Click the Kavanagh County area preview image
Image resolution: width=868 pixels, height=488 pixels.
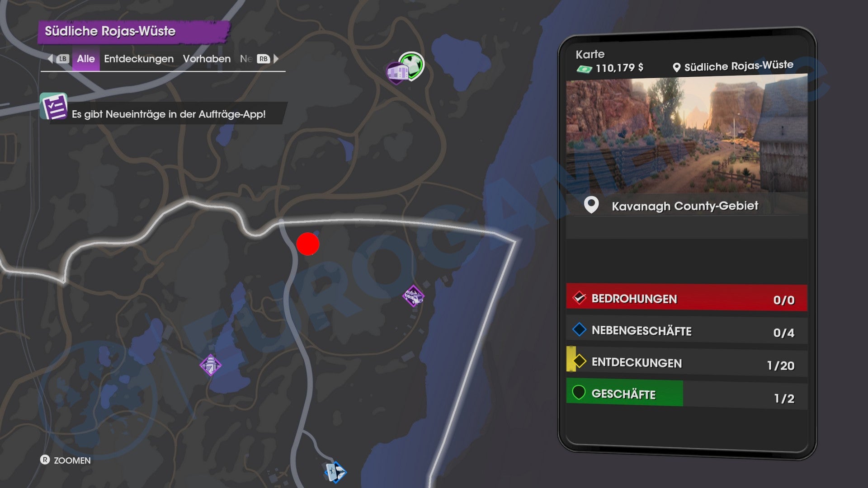[687, 135]
